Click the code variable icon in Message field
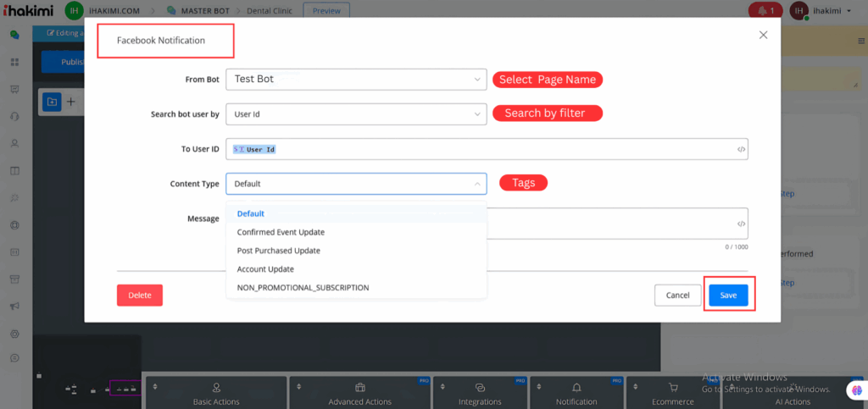 (741, 224)
